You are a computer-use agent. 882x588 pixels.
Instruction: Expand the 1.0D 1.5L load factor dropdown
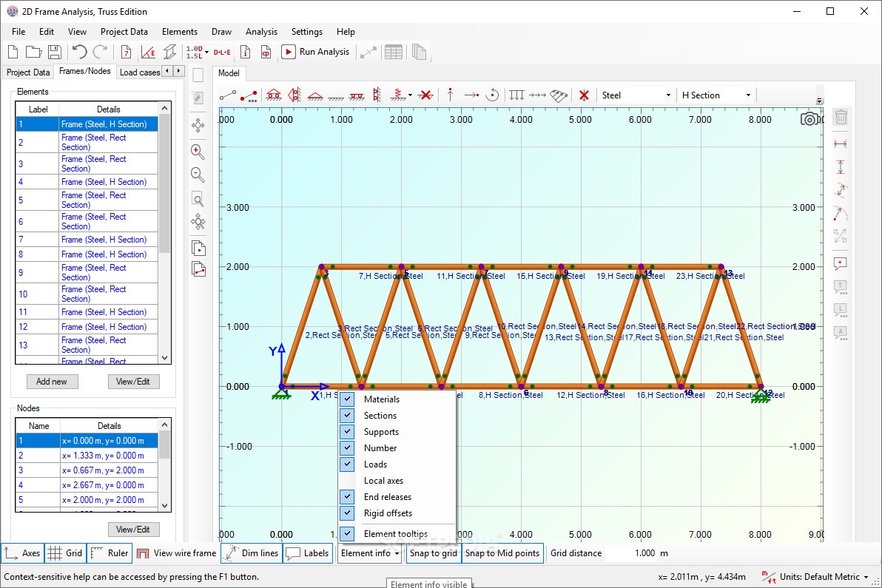coord(207,53)
